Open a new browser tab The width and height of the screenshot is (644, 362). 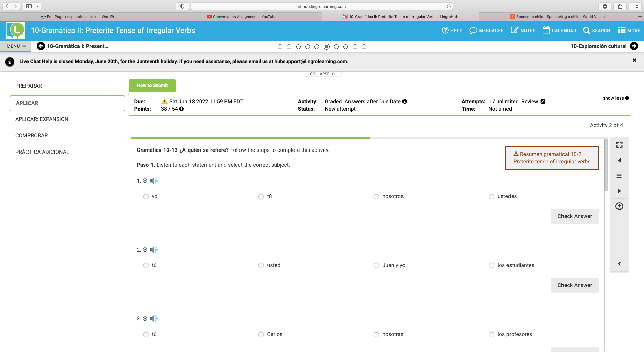[640, 17]
